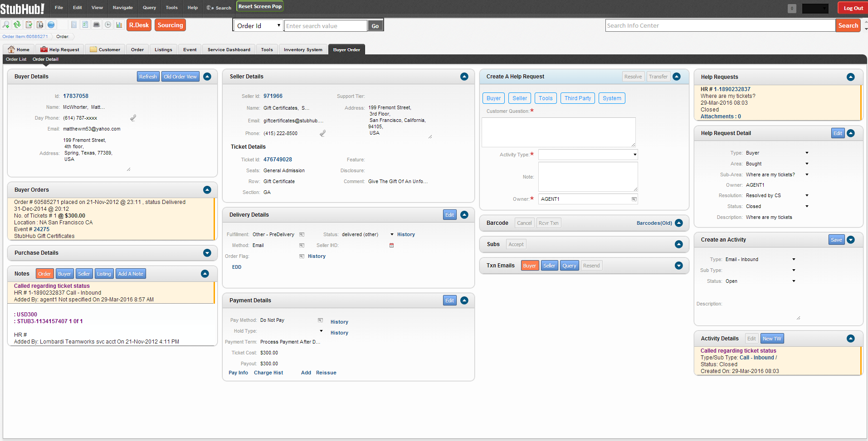Expand the Purchase Details panel
The width and height of the screenshot is (868, 441).
tap(207, 253)
